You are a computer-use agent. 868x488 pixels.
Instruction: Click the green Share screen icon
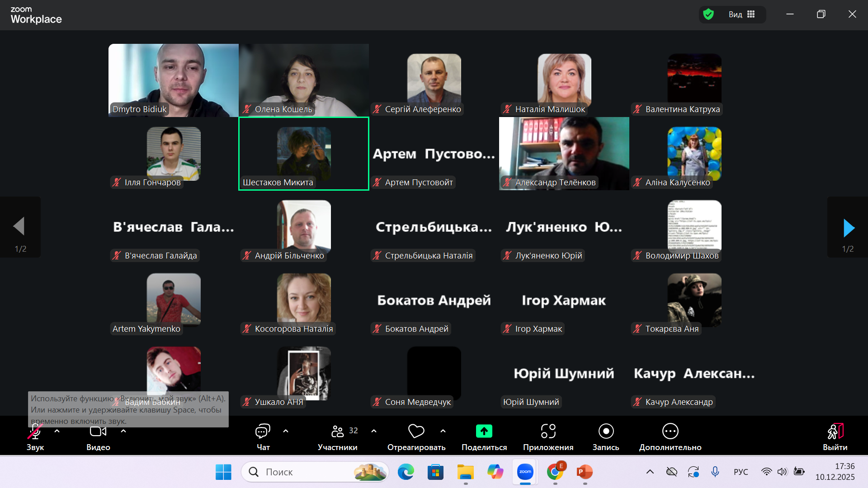coord(484,432)
